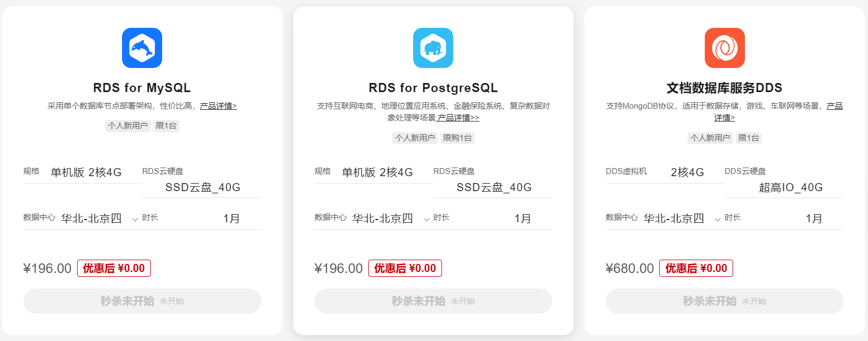Click the RDS for PostgreSQL title
The height and width of the screenshot is (341, 868).
click(x=433, y=88)
